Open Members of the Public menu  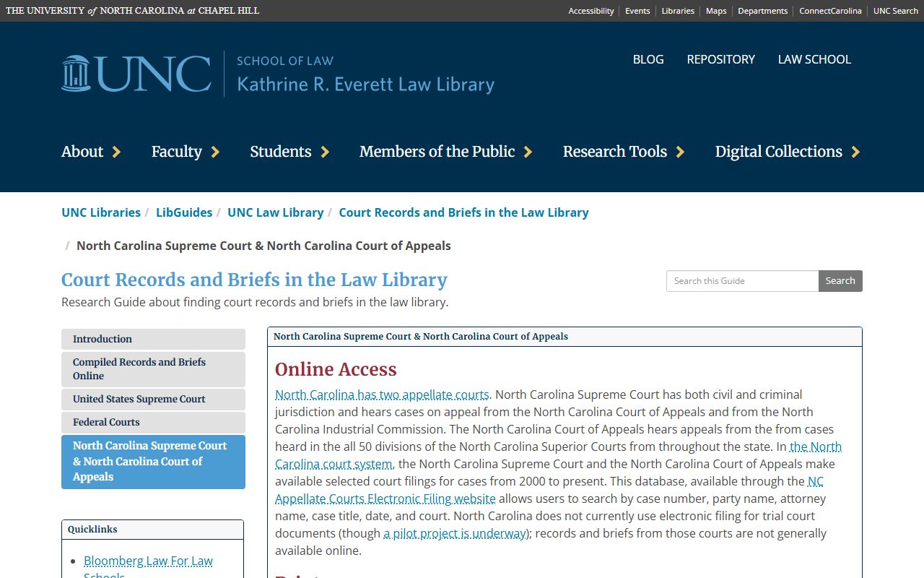437,152
